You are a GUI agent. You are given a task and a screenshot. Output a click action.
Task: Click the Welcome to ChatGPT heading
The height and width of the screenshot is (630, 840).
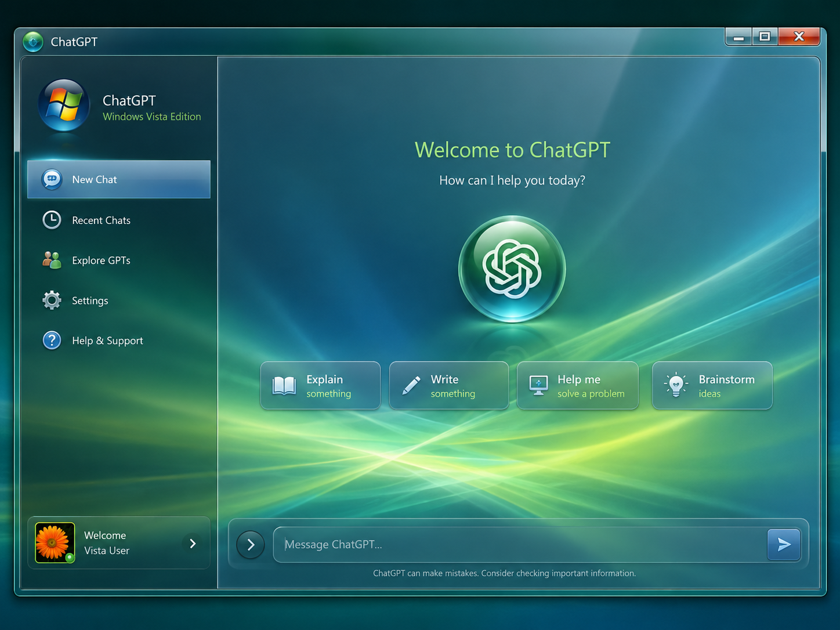tap(512, 150)
